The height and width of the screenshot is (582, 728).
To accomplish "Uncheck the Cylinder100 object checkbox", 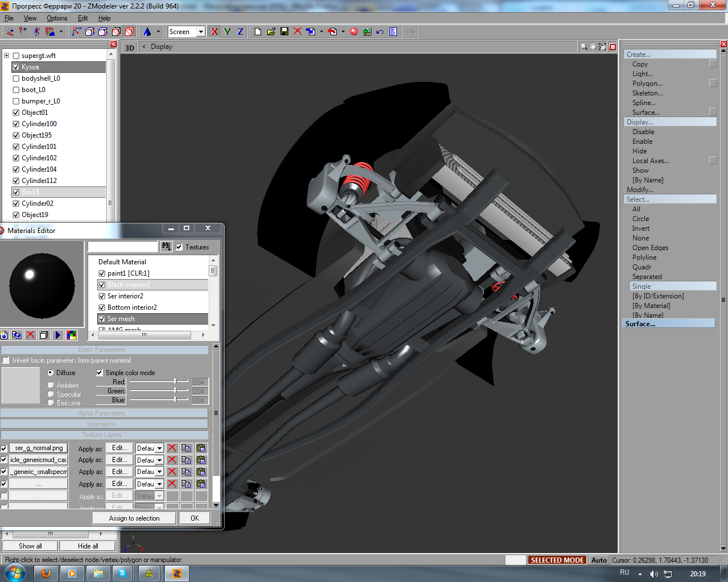I will pyautogui.click(x=16, y=124).
